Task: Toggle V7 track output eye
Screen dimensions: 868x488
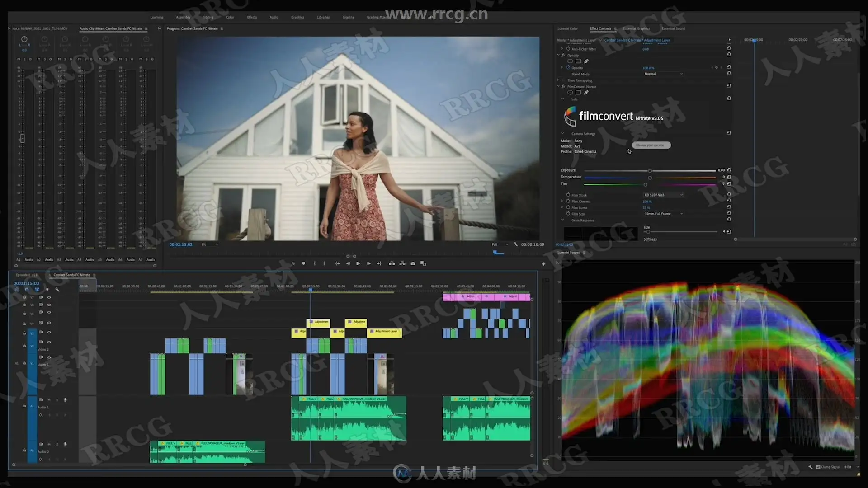Action: click(49, 297)
